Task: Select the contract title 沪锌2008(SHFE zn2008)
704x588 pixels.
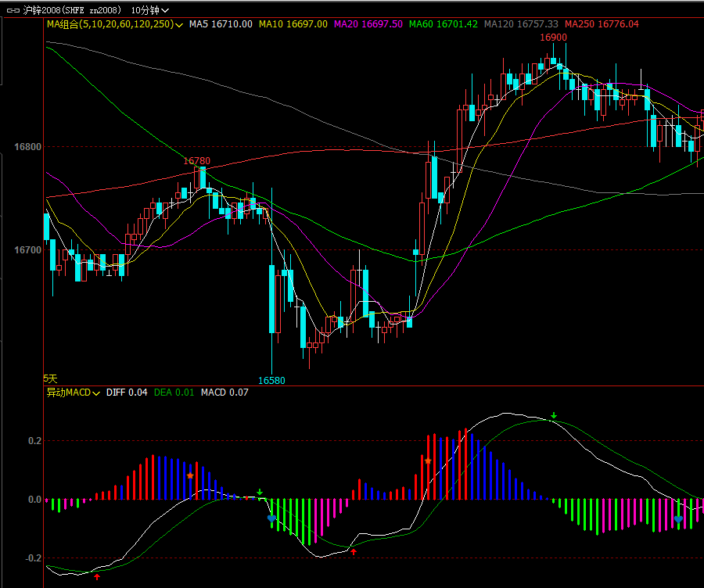Action: click(72, 10)
